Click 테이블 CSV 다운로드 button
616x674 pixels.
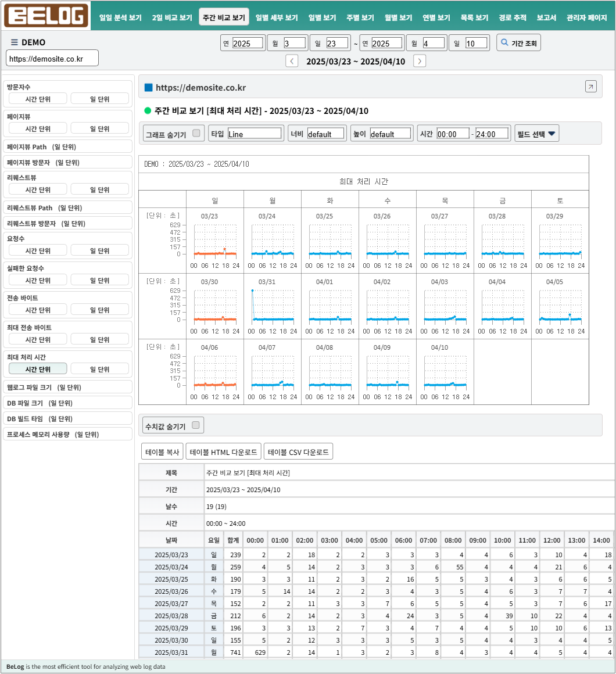click(298, 452)
